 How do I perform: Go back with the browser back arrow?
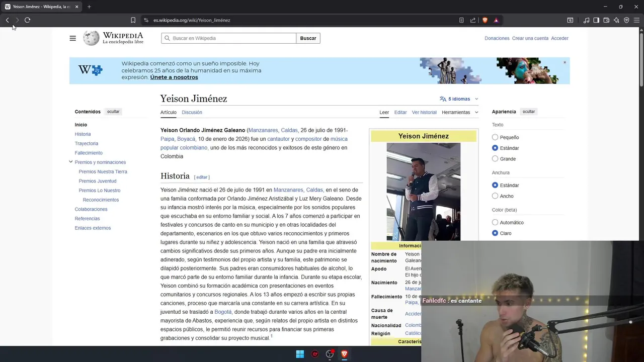(7, 20)
